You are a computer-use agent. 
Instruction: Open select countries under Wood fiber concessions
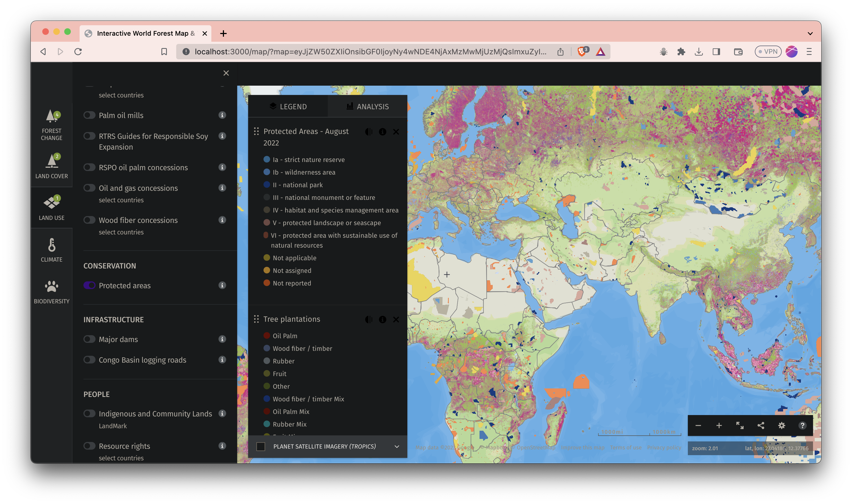121,232
